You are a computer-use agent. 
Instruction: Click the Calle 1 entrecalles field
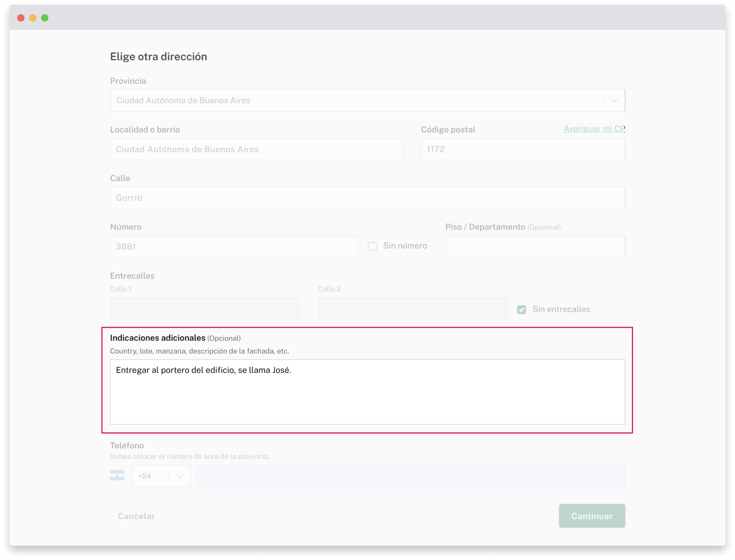pyautogui.click(x=204, y=308)
